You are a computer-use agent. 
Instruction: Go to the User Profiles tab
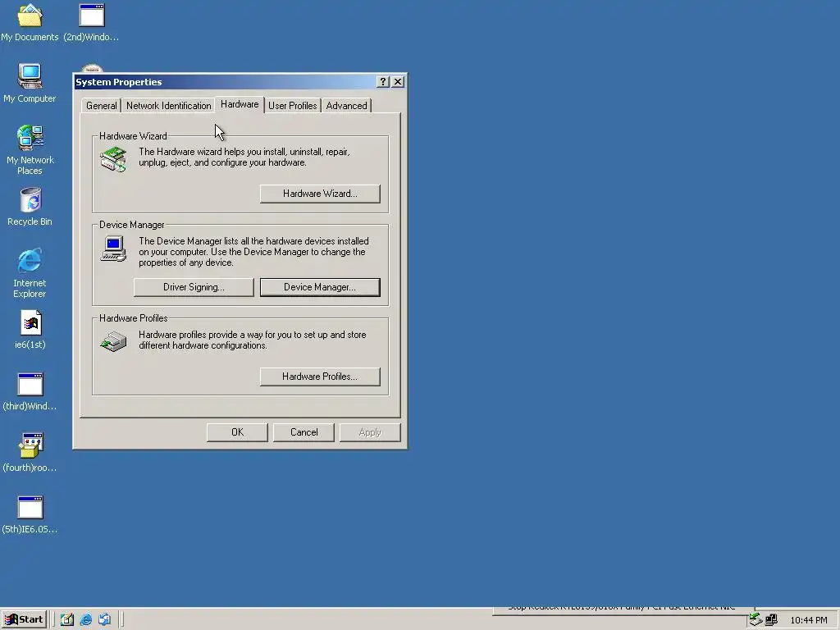(293, 106)
